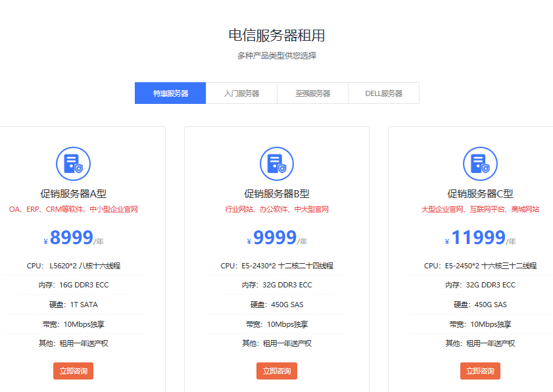The image size is (553, 392).
Task: Click the red text 行业网站、办公软件、中大型官网
Action: [277, 209]
